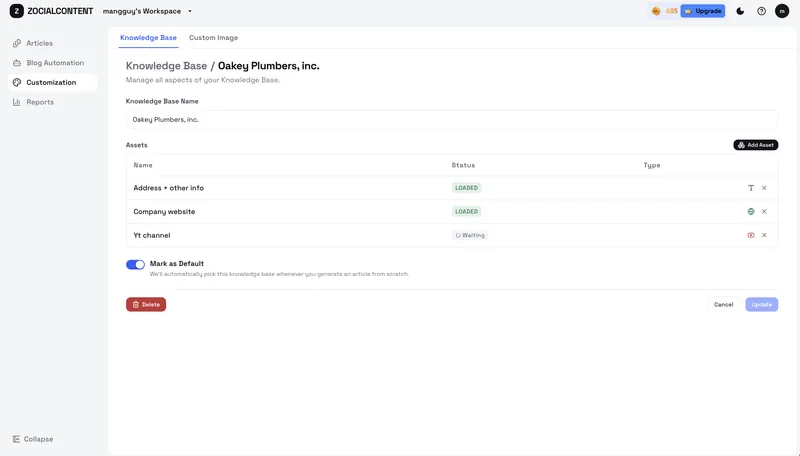Click the Add Asset button

[756, 145]
